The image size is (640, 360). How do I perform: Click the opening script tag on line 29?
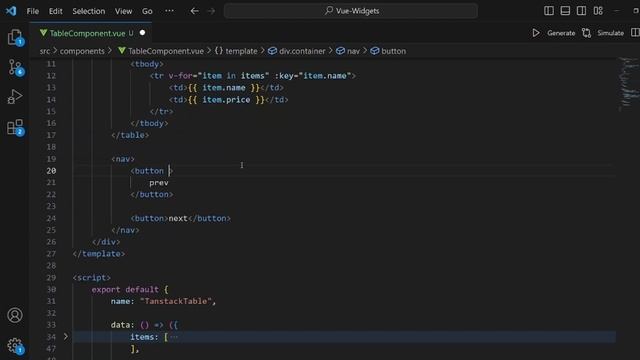[x=91, y=278]
